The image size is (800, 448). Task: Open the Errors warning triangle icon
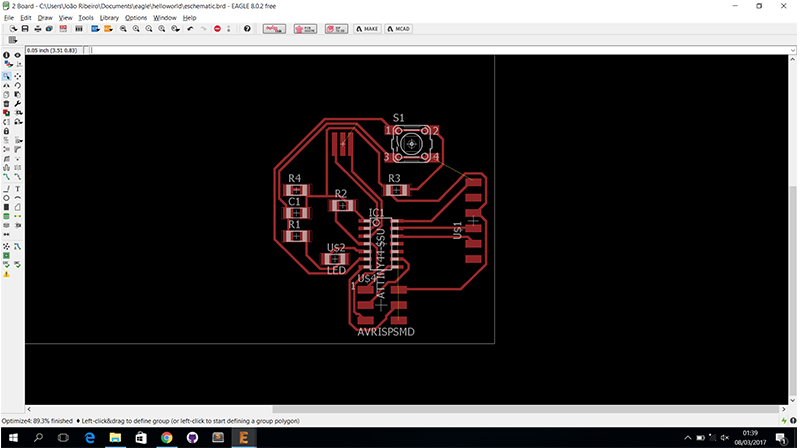click(x=7, y=275)
